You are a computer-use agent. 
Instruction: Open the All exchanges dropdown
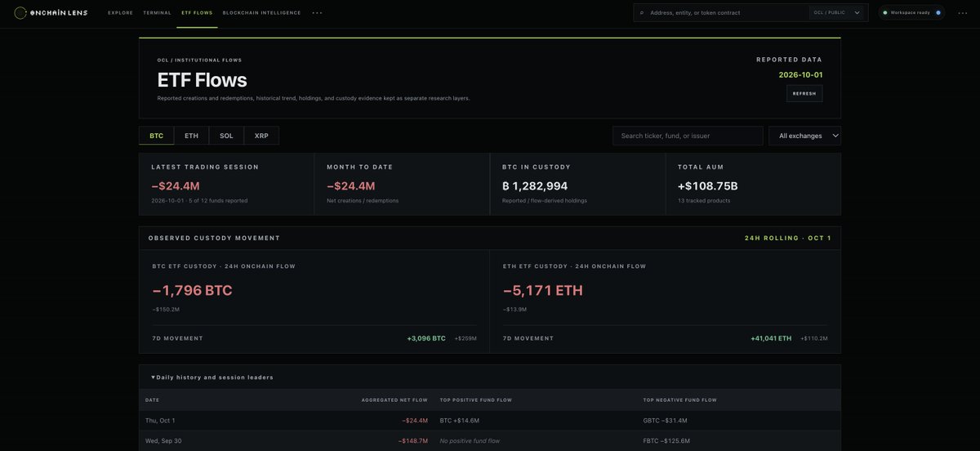tap(804, 136)
